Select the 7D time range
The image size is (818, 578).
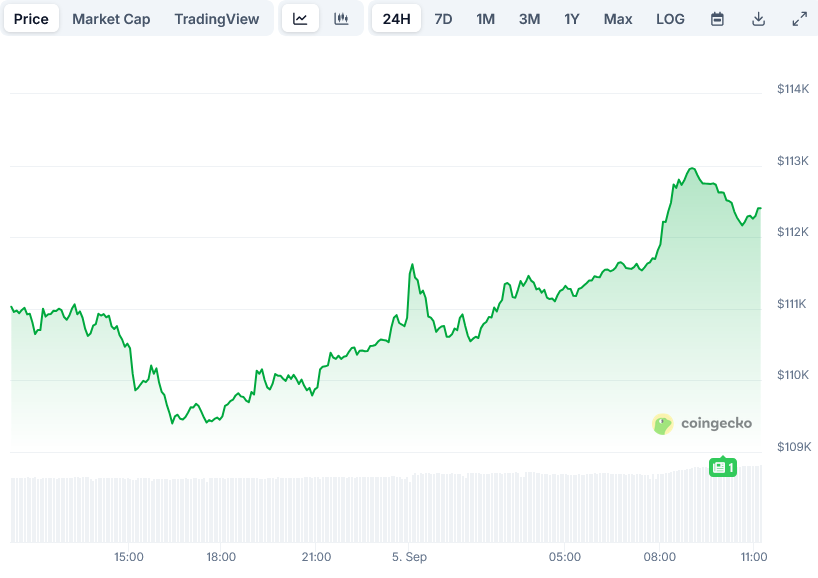443,19
